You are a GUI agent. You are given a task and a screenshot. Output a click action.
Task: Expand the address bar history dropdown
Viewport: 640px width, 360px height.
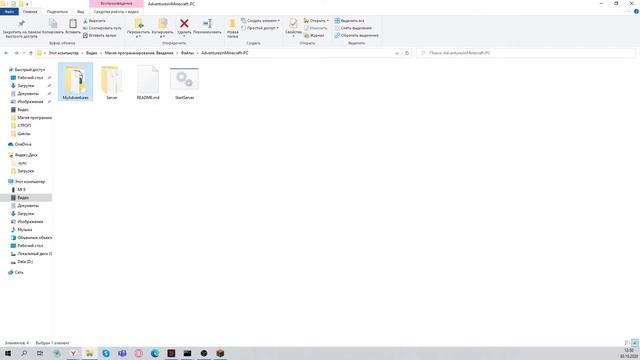[397, 53]
